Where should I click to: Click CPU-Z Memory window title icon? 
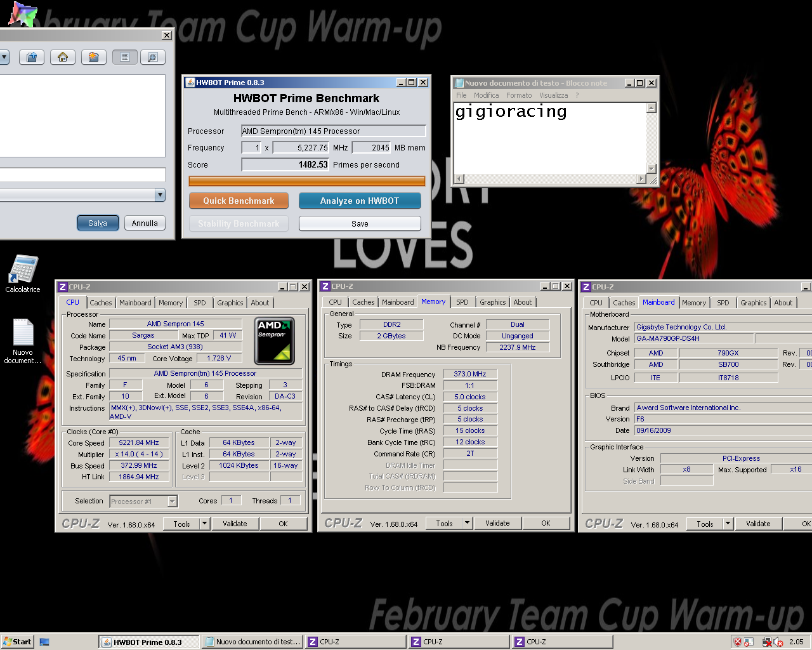coord(325,286)
